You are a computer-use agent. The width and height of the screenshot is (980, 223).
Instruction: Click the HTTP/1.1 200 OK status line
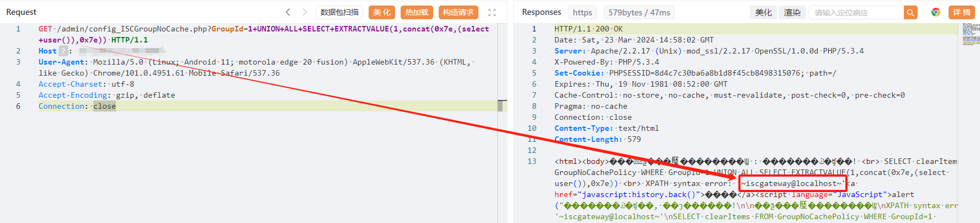coord(588,29)
